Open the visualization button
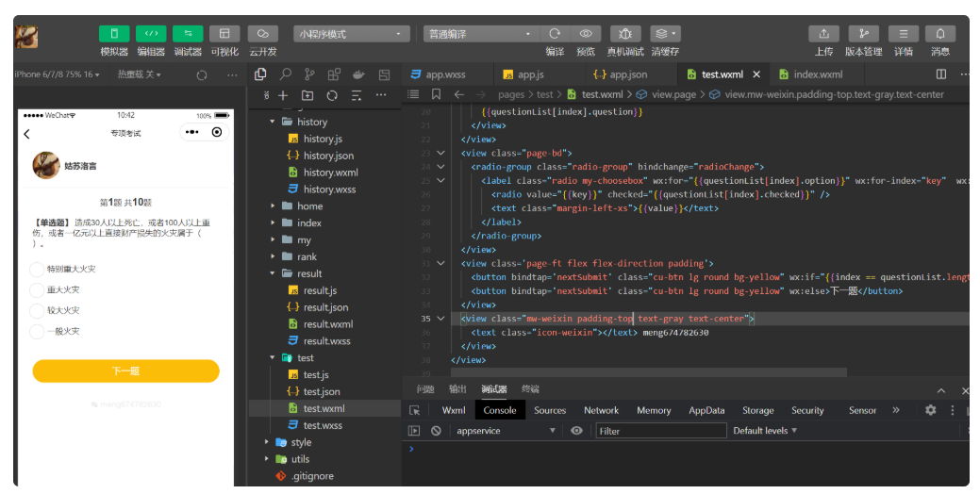The image size is (980, 494). coord(224,34)
